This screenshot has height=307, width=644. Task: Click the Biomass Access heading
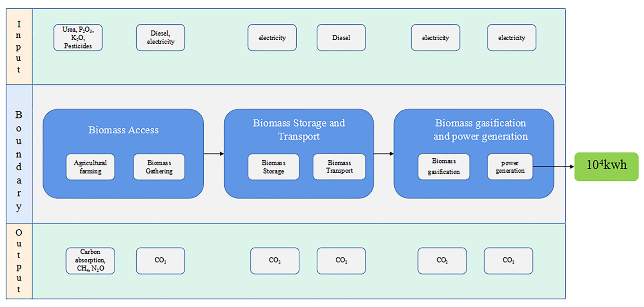[123, 130]
